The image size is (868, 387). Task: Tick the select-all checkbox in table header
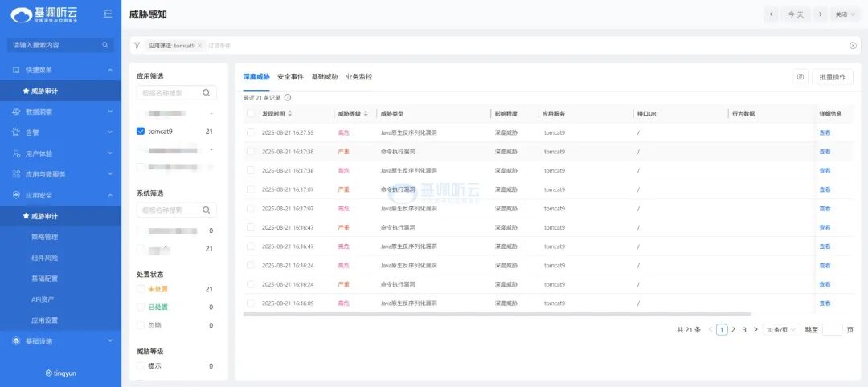[x=251, y=114]
